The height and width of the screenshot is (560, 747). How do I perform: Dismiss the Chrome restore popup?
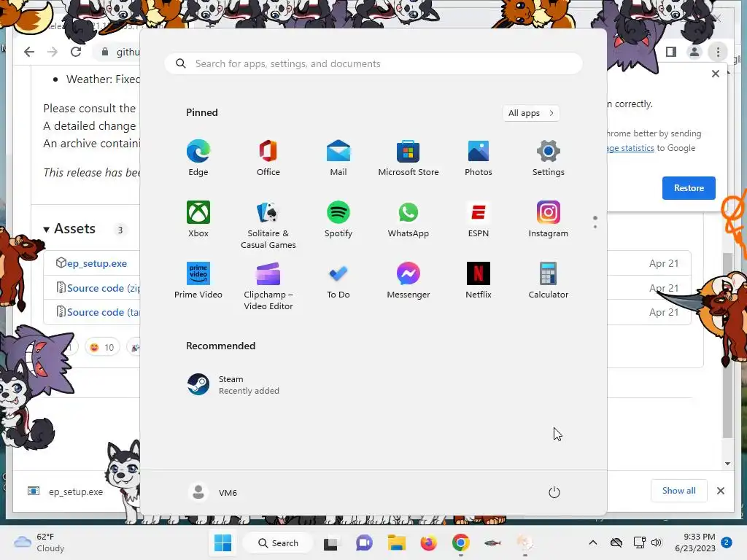(715, 74)
